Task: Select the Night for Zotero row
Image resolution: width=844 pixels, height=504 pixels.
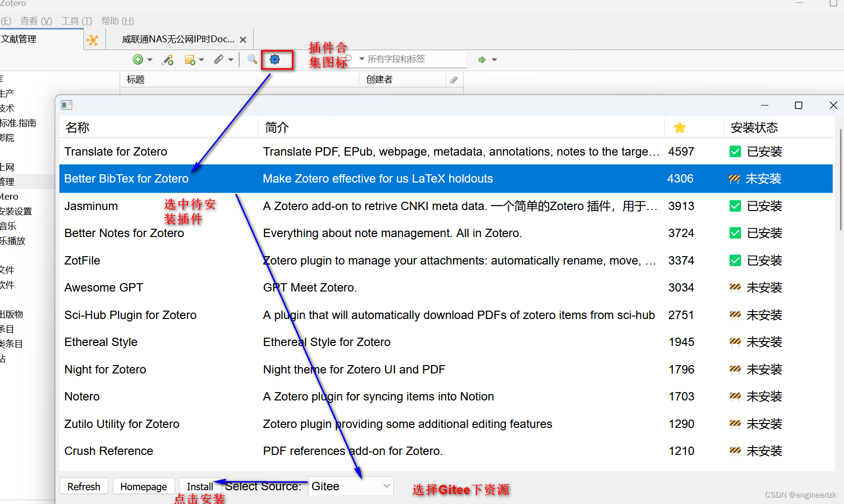Action: (446, 370)
